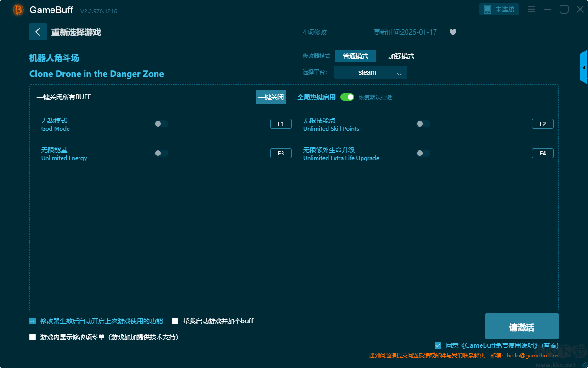
Task: Uncheck auto-enable last used functions checkbox
Action: click(33, 321)
